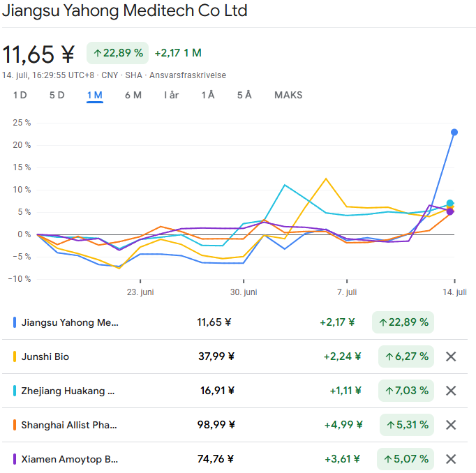Open Shanghai Allist Pha... stock row
476x473 pixels.
(235, 425)
